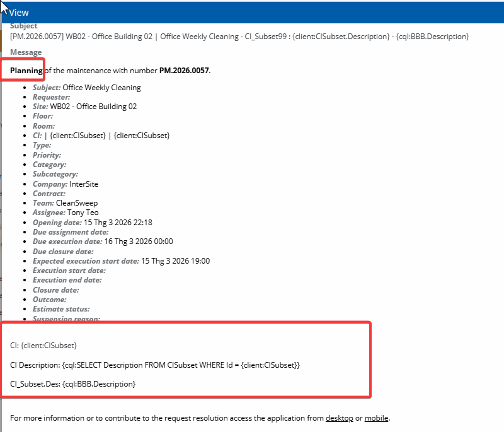Select the Office Weekly Cleaning subject item

[87, 88]
